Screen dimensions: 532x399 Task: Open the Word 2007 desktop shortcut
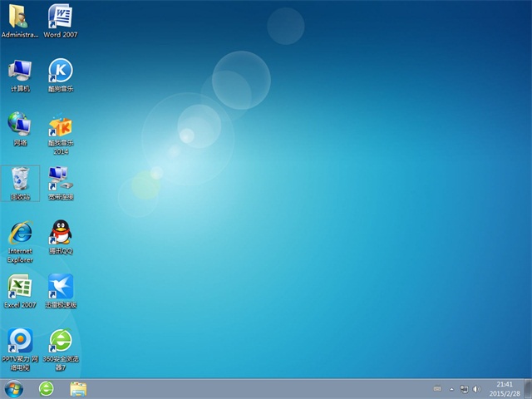(x=60, y=18)
